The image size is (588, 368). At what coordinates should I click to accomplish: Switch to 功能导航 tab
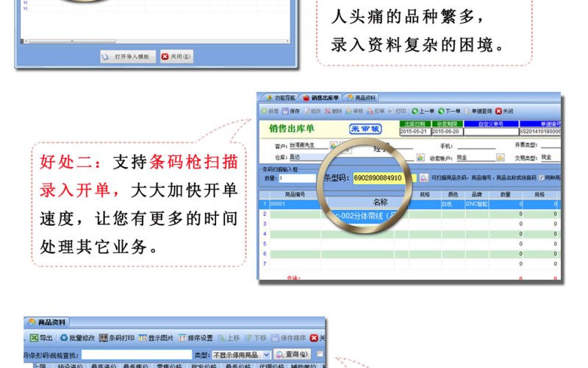coord(281,98)
